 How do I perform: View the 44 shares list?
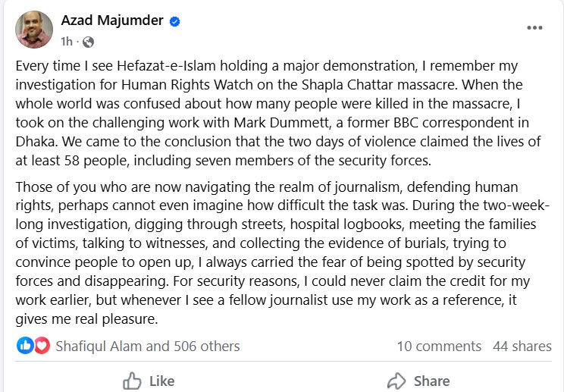522,346
